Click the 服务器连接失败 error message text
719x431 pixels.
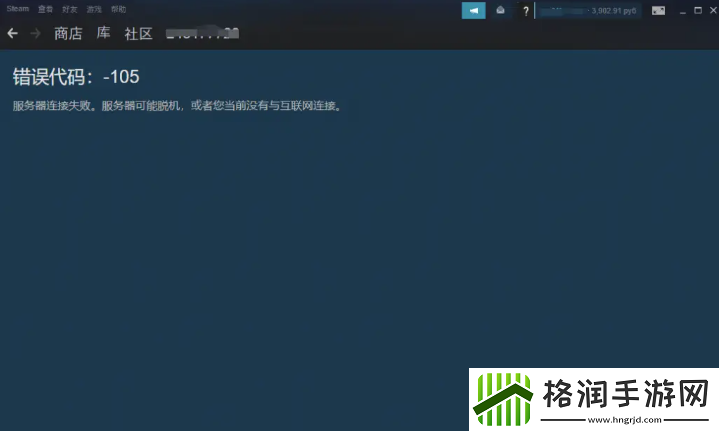[177, 106]
